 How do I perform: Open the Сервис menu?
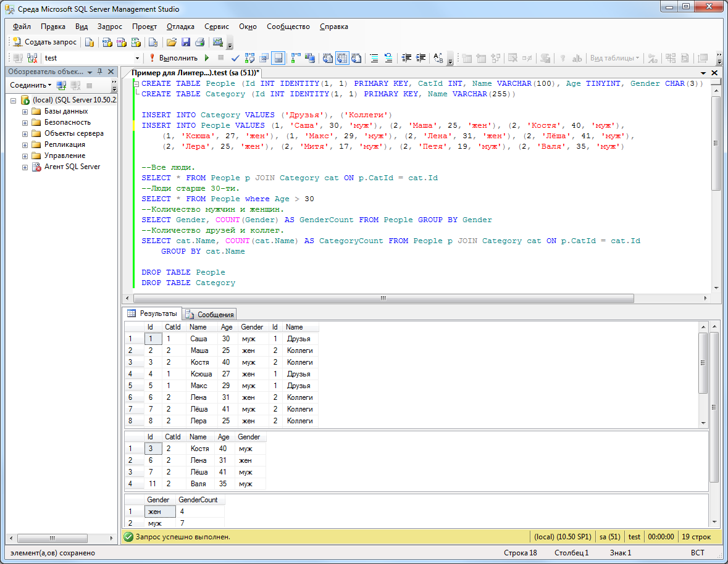[217, 27]
